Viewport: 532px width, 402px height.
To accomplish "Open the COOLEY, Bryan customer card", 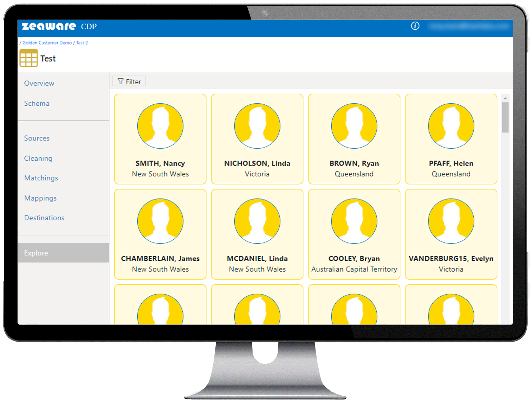I will (x=354, y=234).
